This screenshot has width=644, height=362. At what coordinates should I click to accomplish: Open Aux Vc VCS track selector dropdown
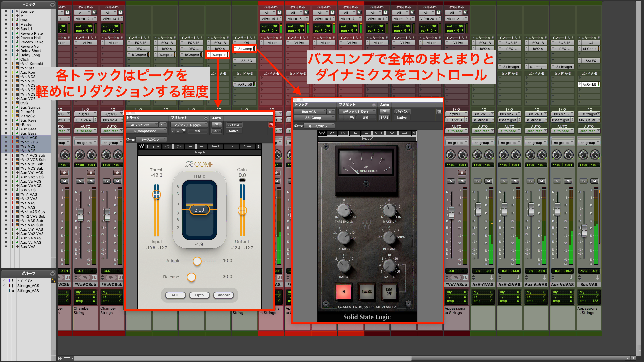pyautogui.click(x=143, y=125)
